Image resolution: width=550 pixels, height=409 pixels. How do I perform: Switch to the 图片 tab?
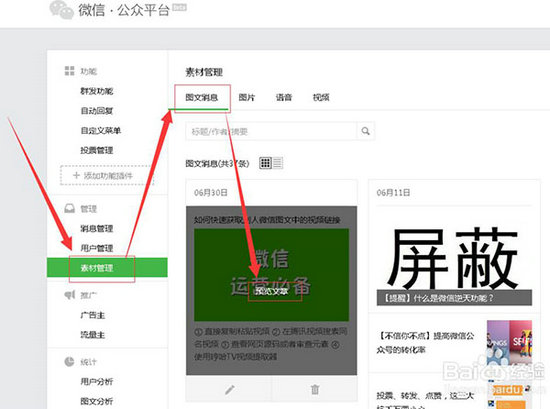[x=247, y=97]
